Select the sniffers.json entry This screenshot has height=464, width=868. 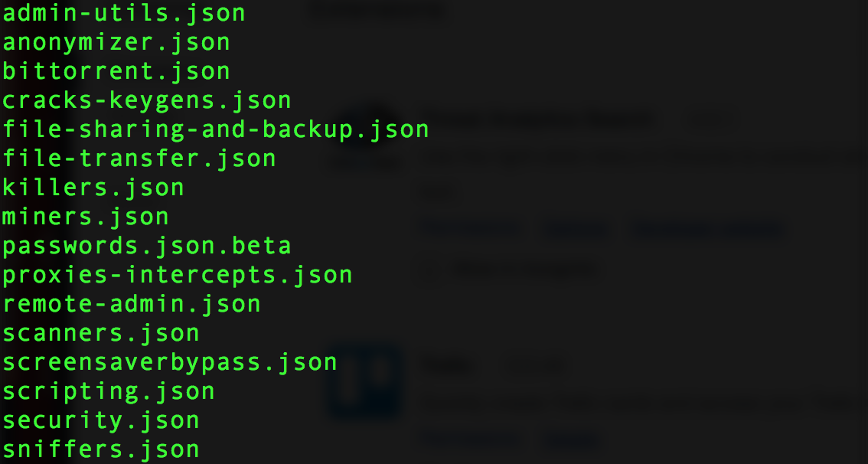(101, 449)
